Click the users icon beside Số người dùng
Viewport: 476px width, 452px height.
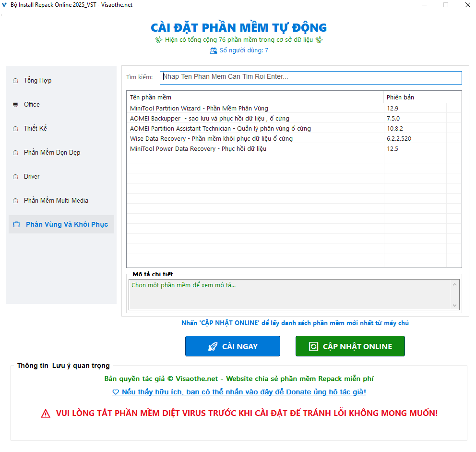tap(214, 51)
